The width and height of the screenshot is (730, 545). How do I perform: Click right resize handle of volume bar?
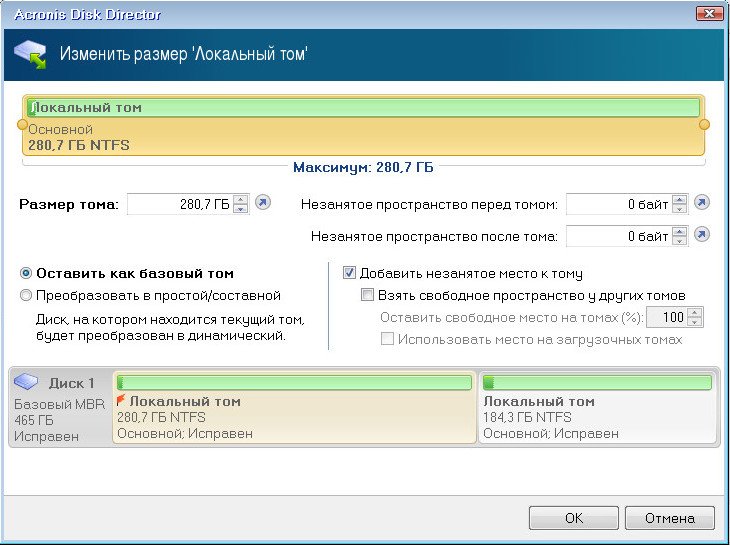coord(704,124)
